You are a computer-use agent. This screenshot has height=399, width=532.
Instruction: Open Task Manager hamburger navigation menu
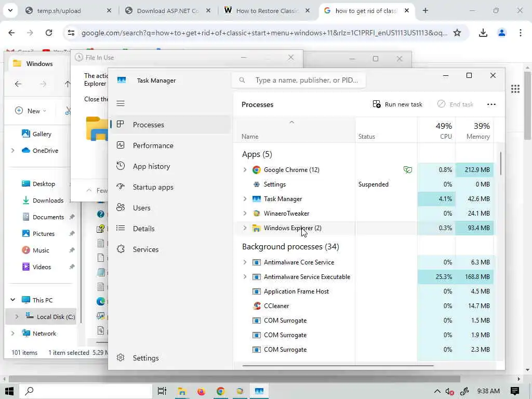[121, 103]
